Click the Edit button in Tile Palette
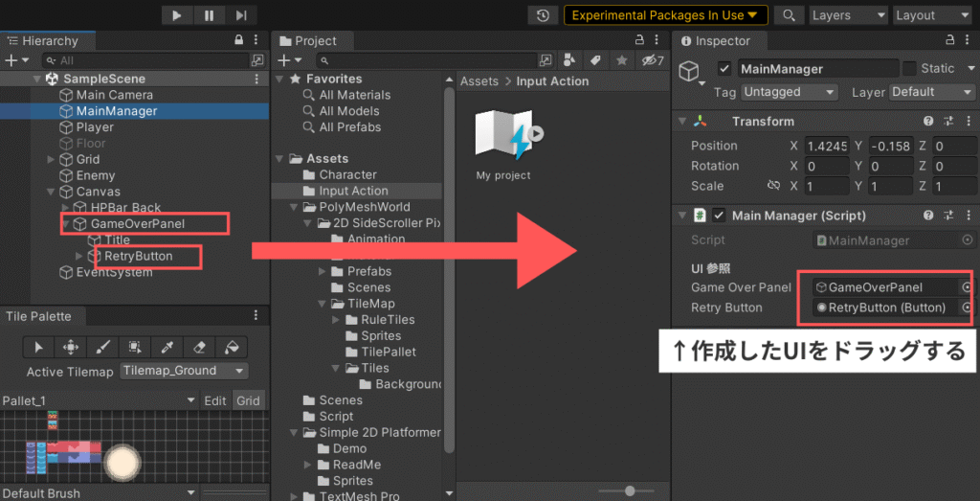 click(215, 400)
